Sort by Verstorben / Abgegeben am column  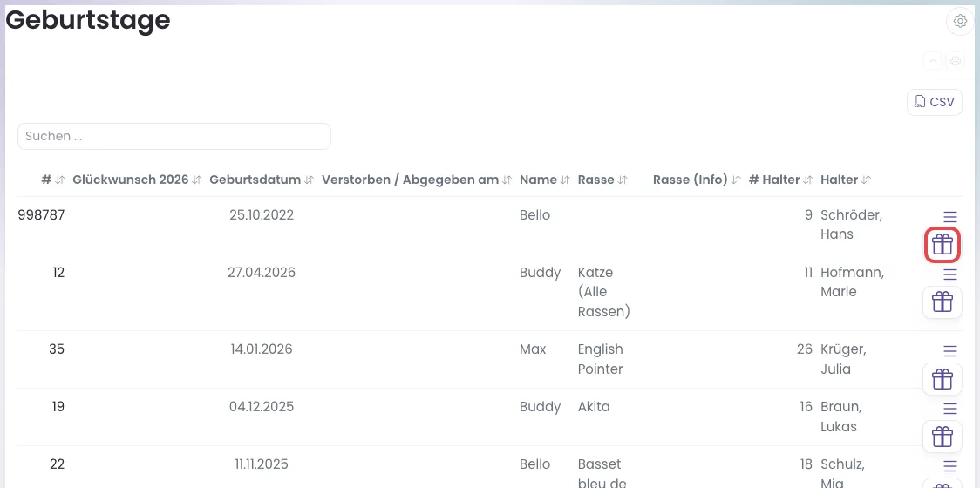click(417, 180)
